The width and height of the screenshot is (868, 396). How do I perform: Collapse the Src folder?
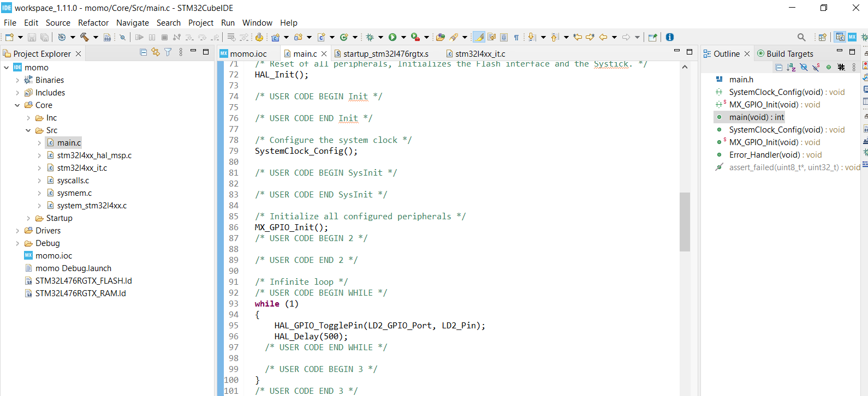tap(28, 130)
